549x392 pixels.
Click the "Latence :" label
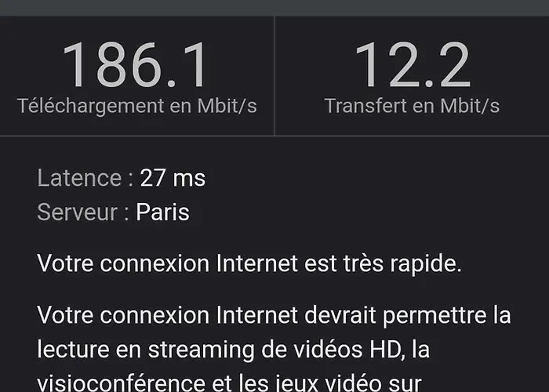(85, 178)
